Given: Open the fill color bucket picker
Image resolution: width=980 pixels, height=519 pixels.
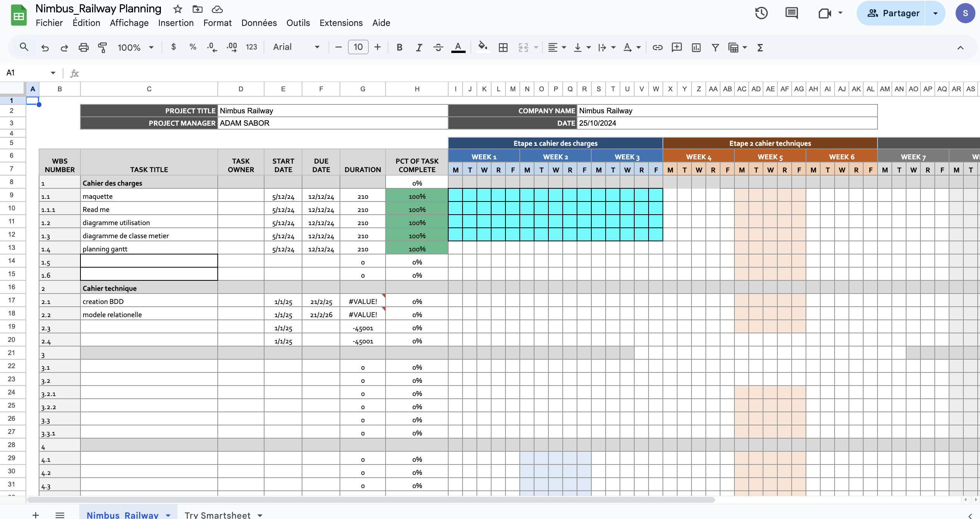Looking at the screenshot, I should pos(482,47).
